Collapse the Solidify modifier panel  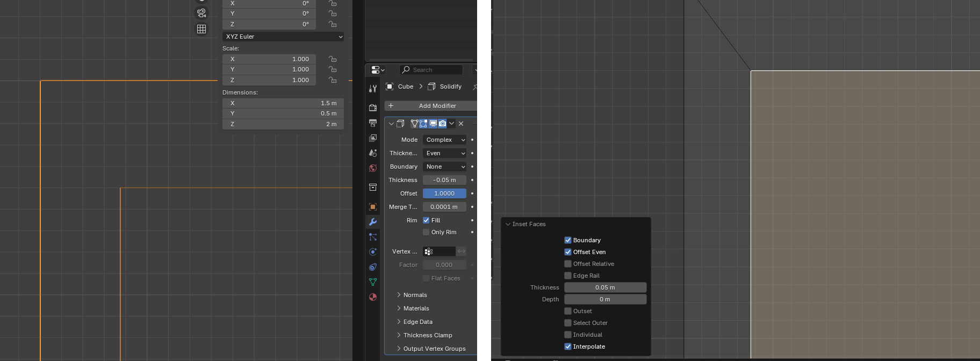pyautogui.click(x=391, y=124)
